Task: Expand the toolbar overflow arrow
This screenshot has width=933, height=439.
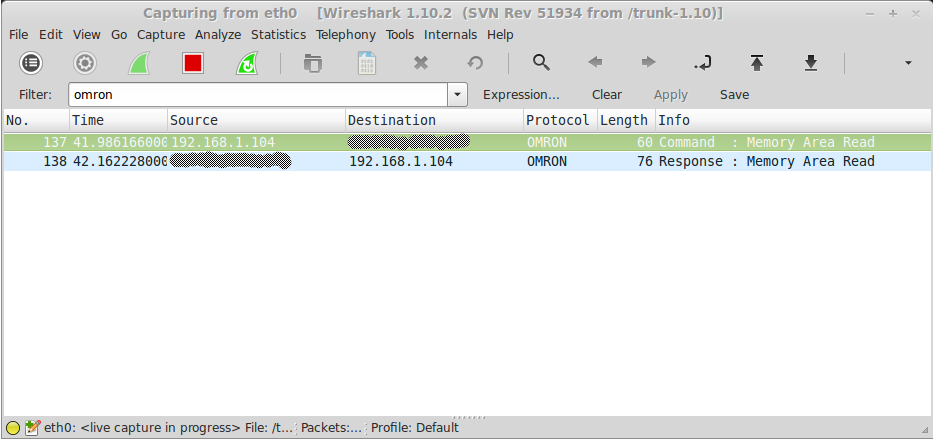Action: click(908, 62)
